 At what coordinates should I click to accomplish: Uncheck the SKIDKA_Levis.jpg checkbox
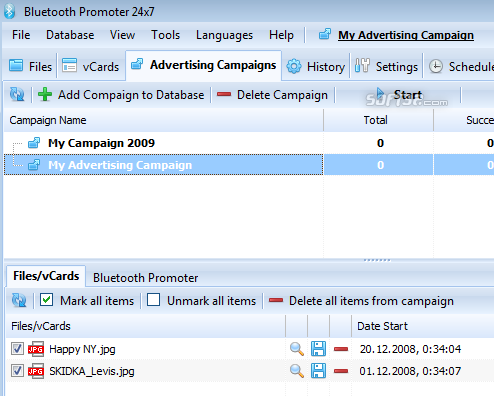(17, 371)
